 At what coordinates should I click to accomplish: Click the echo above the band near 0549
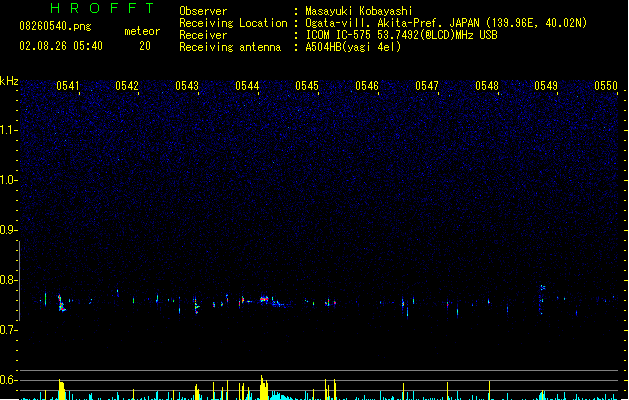542,287
